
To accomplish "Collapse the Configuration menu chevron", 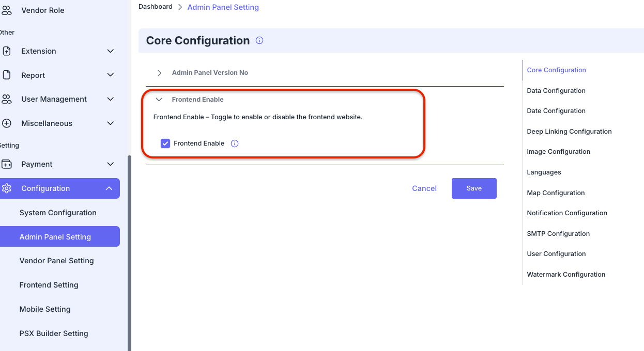I will 109,188.
